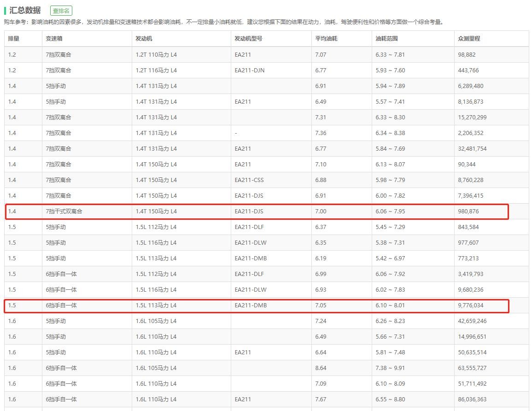This screenshot has width=532, height=411.
Task: Select mileage value 32,481,754
Action: pyautogui.click(x=472, y=149)
